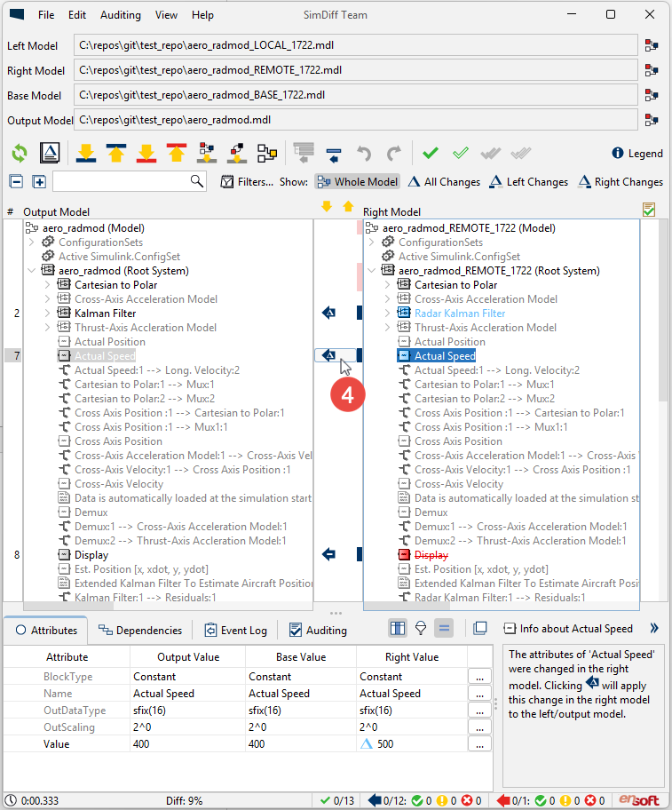Browse for the Right Model file
Image resolution: width=672 pixels, height=810 pixels.
pyautogui.click(x=652, y=70)
